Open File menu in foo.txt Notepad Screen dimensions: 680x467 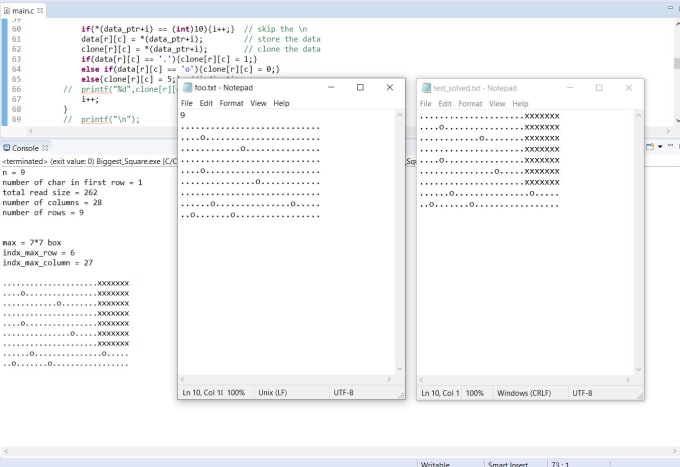click(186, 103)
